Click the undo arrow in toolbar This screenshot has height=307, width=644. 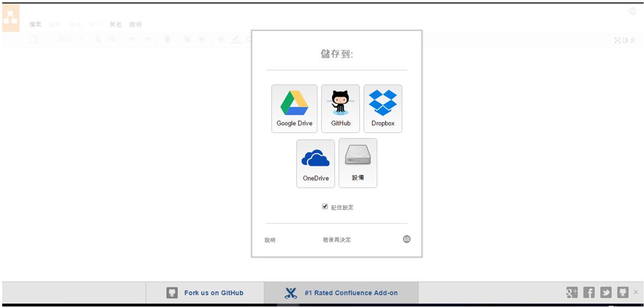click(x=132, y=39)
